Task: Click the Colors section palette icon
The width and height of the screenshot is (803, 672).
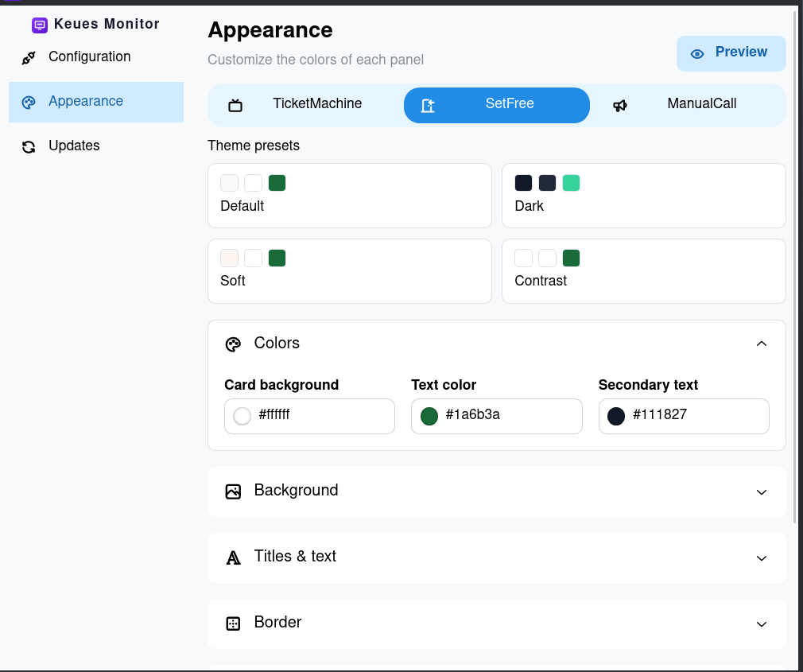Action: [233, 344]
